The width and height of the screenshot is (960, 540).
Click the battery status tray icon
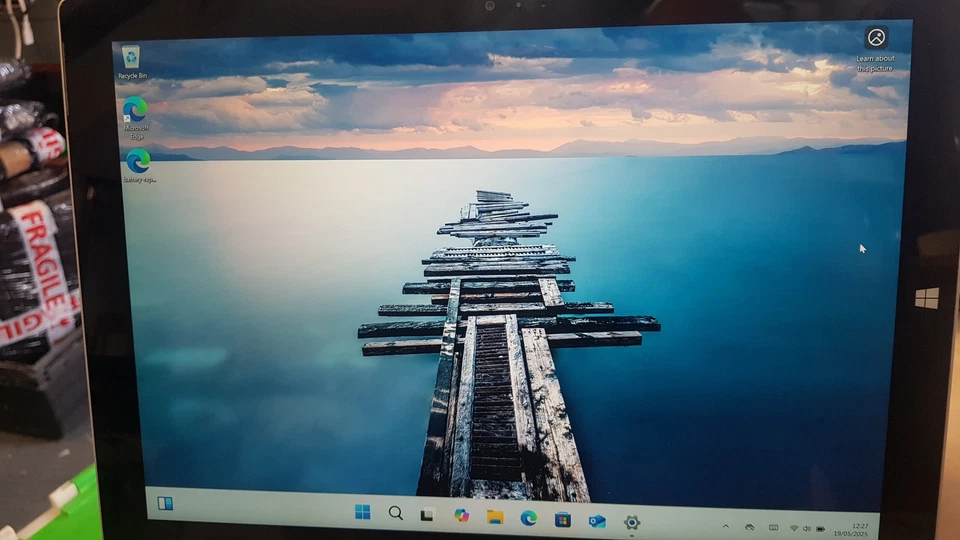(x=821, y=529)
